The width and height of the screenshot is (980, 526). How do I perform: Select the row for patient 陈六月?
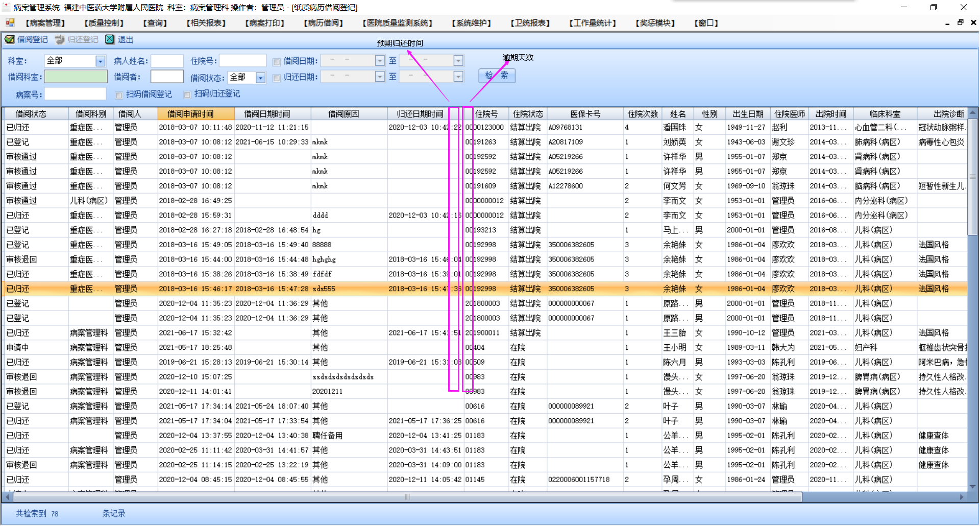coord(485,363)
